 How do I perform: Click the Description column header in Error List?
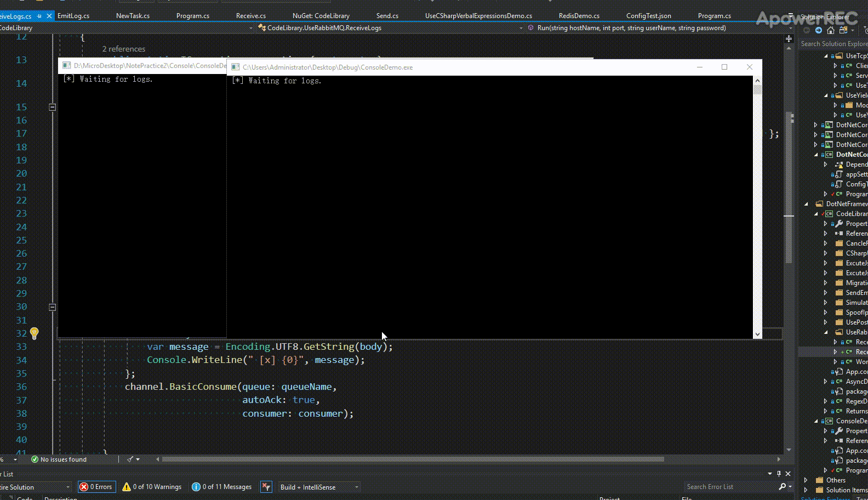[x=60, y=498]
